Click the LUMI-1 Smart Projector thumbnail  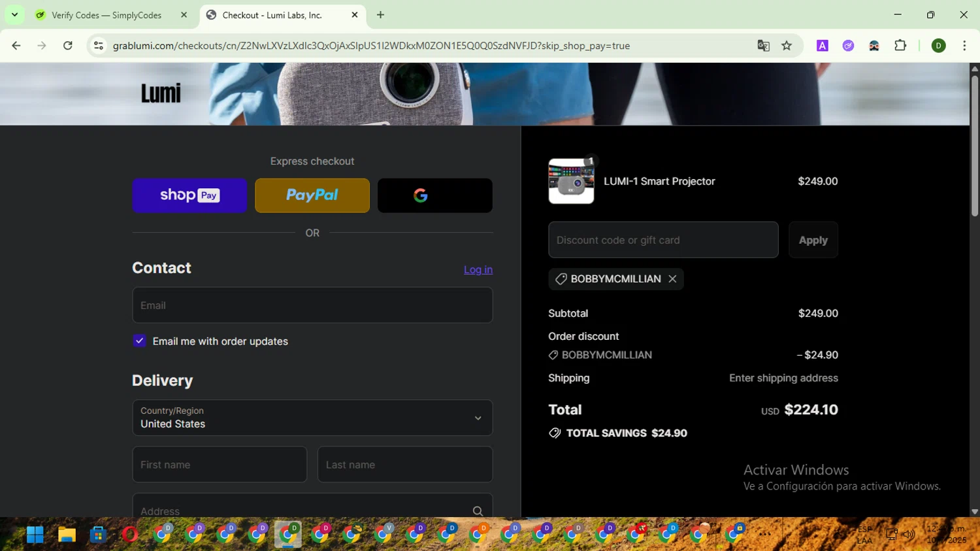point(572,181)
